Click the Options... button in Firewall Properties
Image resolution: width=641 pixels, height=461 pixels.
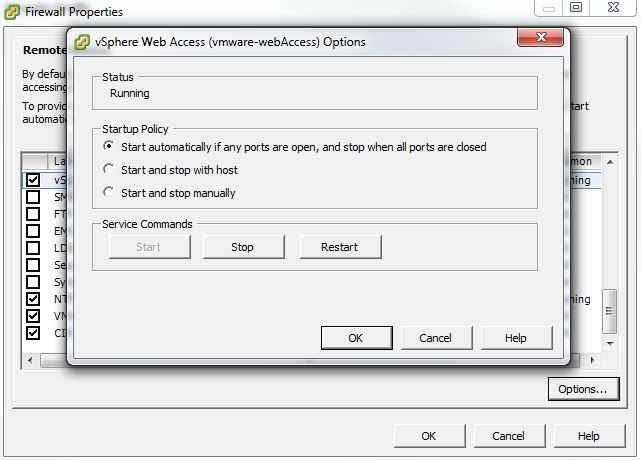coord(583,389)
